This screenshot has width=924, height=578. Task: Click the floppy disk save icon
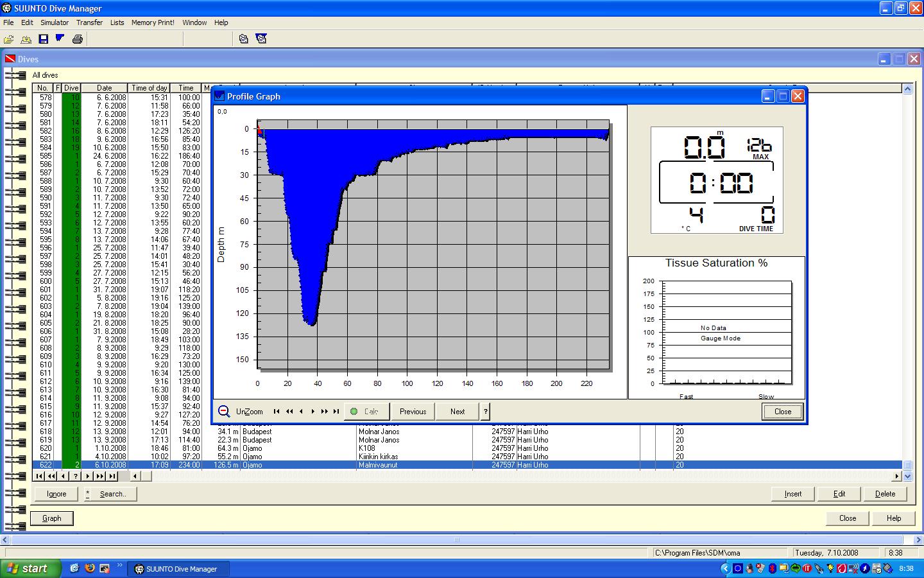point(44,39)
